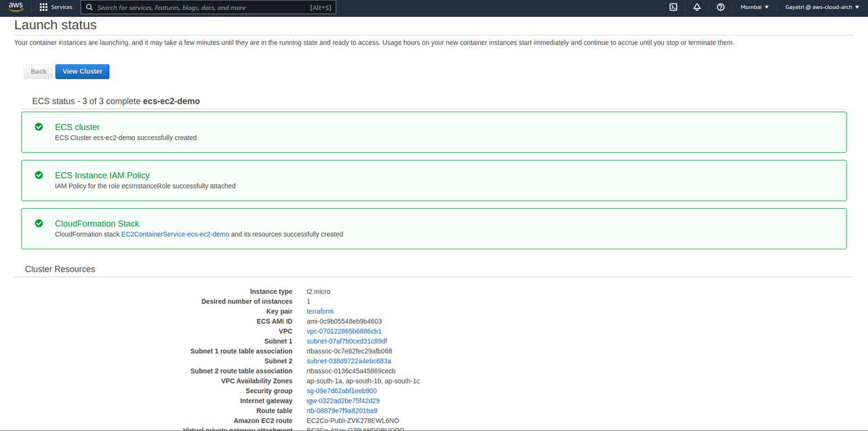Click green check icon beside CloudFormation Stack
The image size is (868, 431).
point(39,223)
